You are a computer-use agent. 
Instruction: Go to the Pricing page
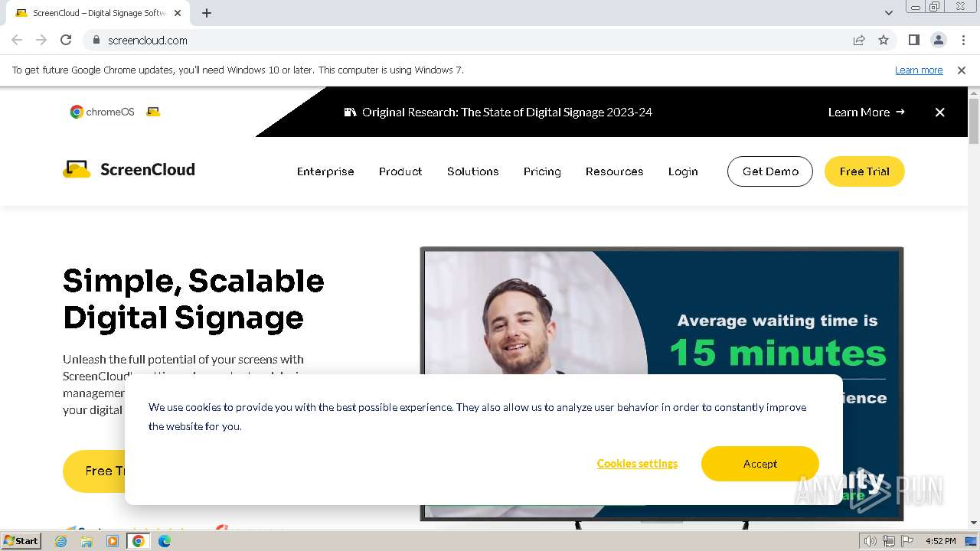coord(542,171)
